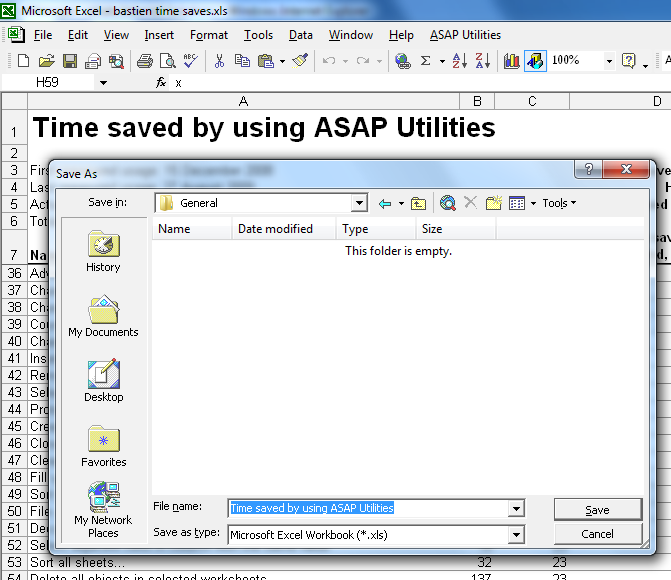Click the Views icon in Save As dialog
Screen dimensions: 671x580
[517, 203]
